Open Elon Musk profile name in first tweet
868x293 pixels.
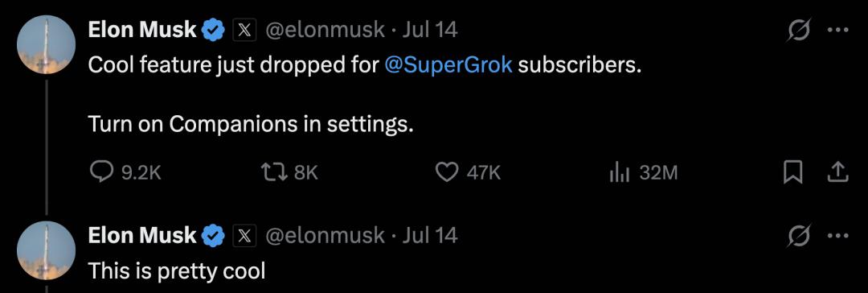coord(142,30)
